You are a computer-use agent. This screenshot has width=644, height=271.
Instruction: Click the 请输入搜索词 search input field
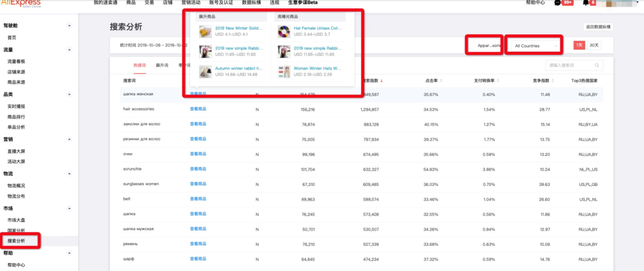point(569,65)
